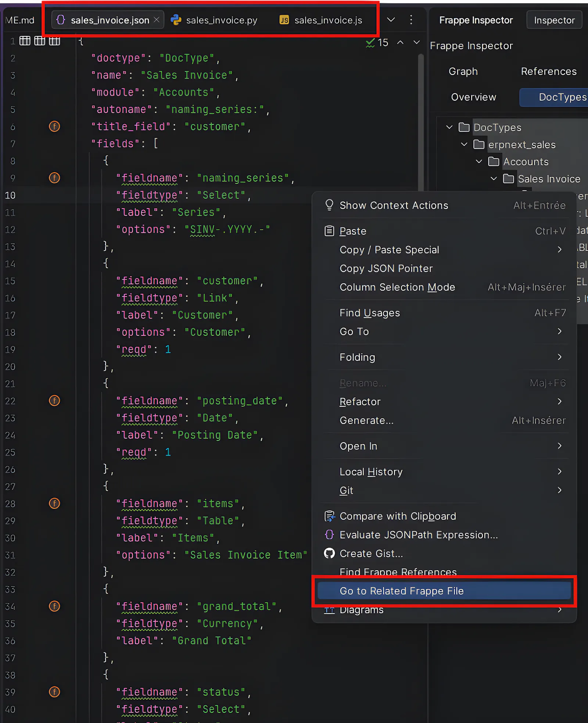Screen dimensions: 588x723
Task: Choose Compare with Clipboard
Action: [x=444, y=516]
